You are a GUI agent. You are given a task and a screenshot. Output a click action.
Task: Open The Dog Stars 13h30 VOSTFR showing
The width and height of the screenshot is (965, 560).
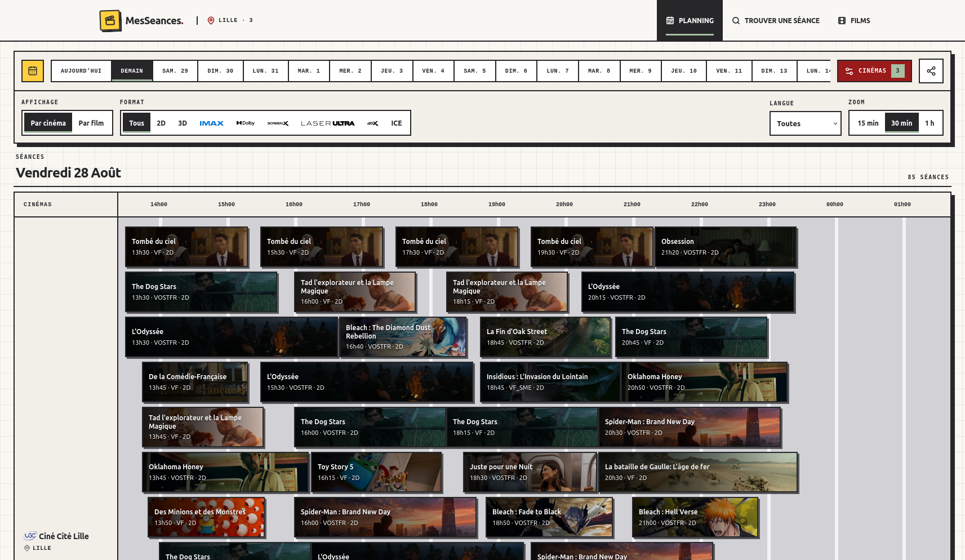(x=201, y=292)
